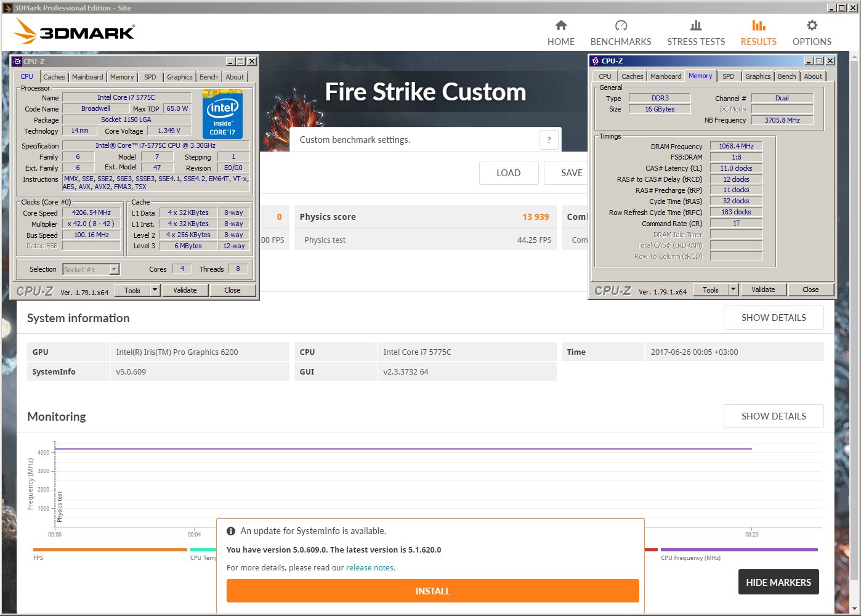Install the SystemInfo update
Viewport: 861px width, 616px height.
pyautogui.click(x=433, y=591)
